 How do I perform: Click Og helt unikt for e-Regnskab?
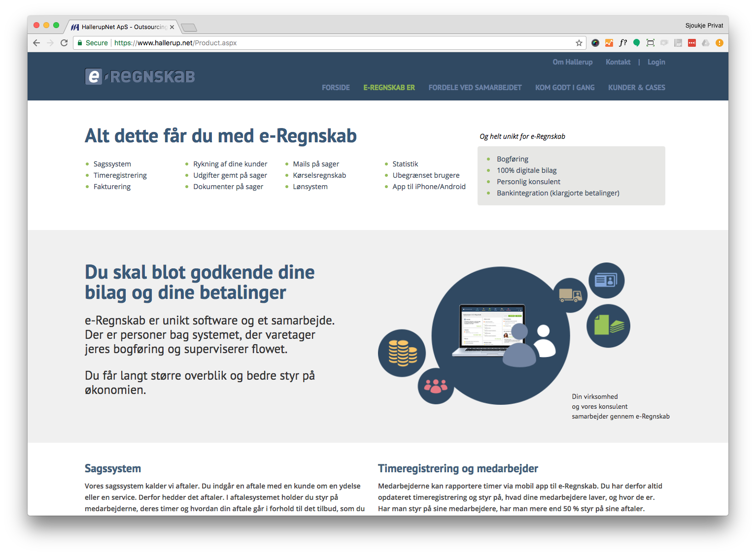point(522,136)
